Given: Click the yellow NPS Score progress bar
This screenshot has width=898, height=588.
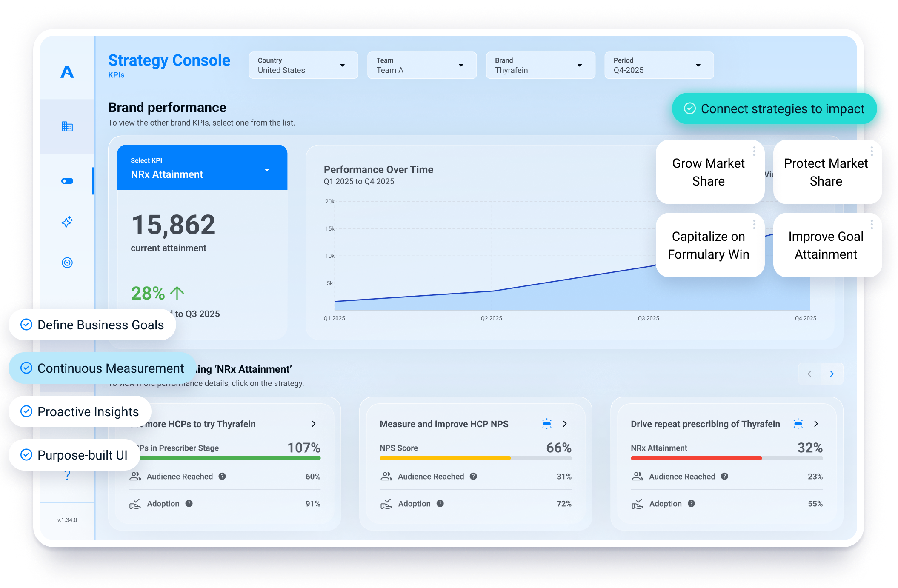Looking at the screenshot, I should [x=444, y=458].
